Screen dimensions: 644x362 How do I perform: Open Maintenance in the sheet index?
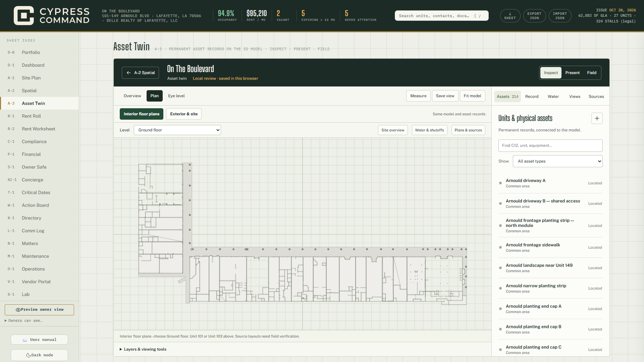point(39,256)
